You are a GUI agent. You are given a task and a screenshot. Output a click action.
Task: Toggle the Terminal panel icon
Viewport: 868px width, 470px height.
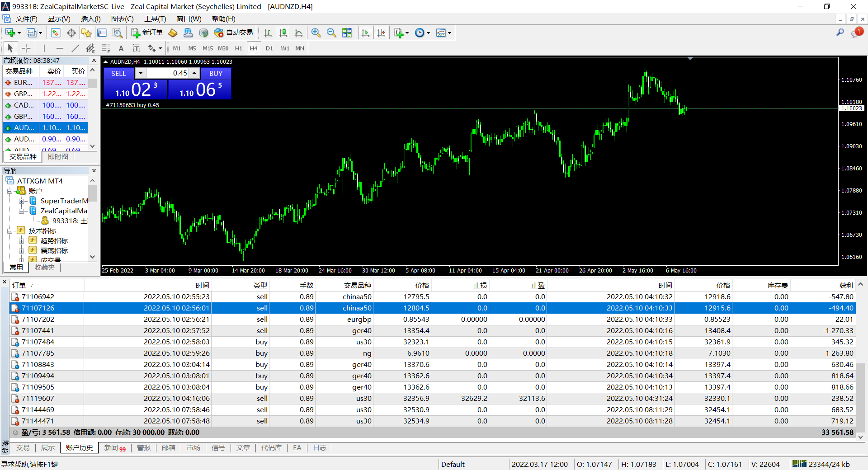click(102, 33)
